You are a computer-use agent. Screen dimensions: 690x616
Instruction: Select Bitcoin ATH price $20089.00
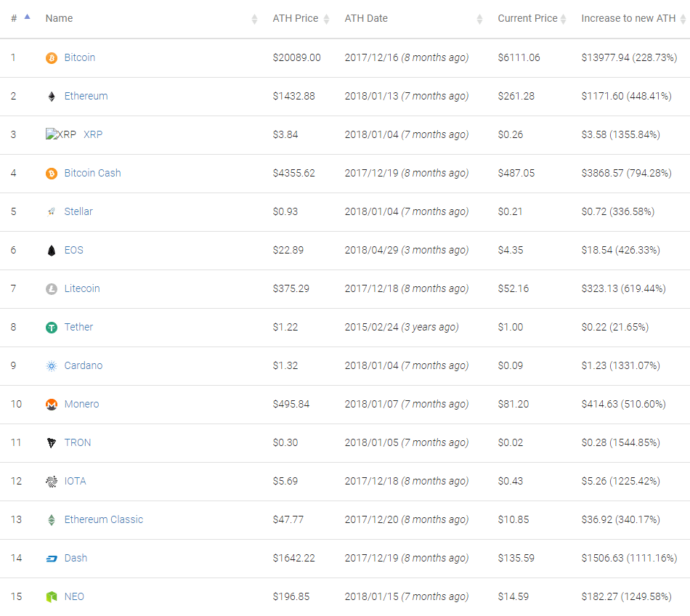[296, 57]
